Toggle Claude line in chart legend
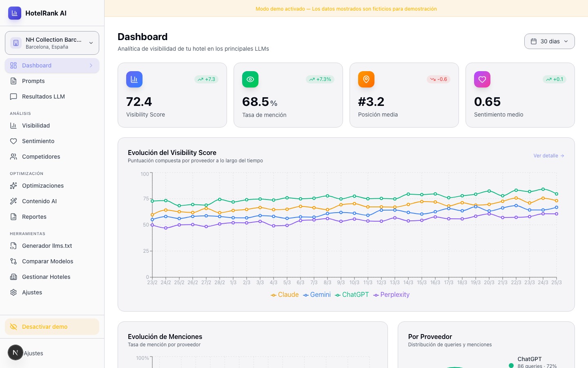The image size is (588, 368). [x=285, y=295]
